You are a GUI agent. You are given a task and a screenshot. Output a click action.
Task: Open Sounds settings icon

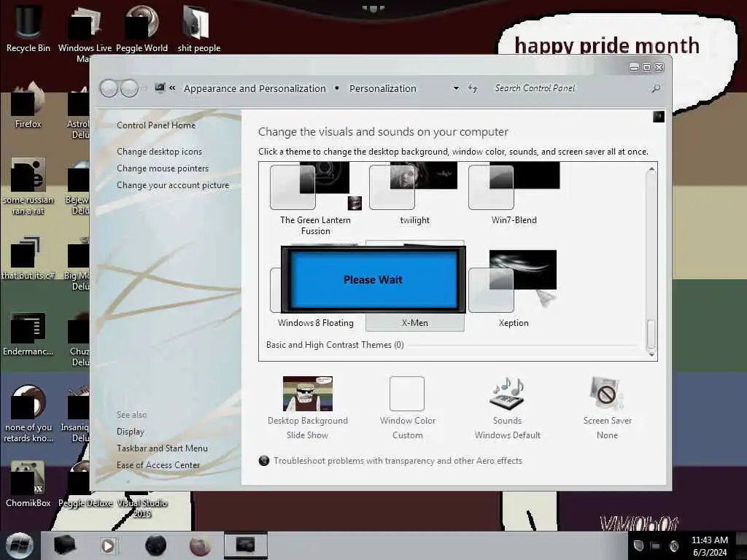508,393
